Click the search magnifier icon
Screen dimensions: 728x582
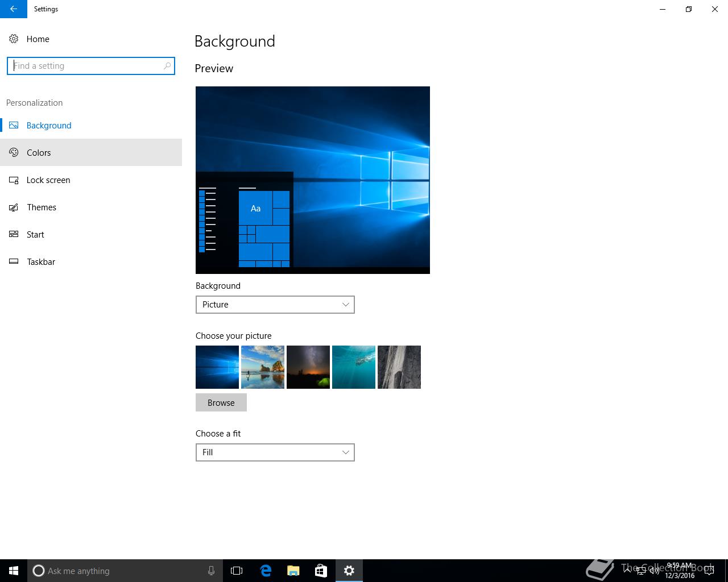click(167, 66)
